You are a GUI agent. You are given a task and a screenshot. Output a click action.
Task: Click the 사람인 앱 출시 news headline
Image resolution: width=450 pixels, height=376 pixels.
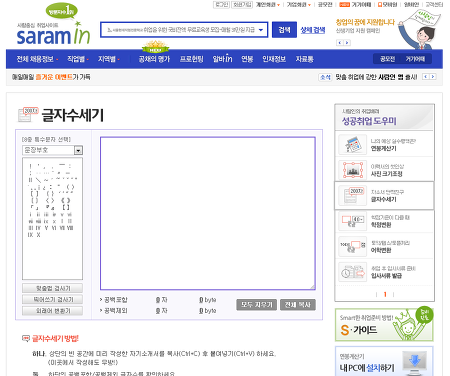pyautogui.click(x=376, y=77)
